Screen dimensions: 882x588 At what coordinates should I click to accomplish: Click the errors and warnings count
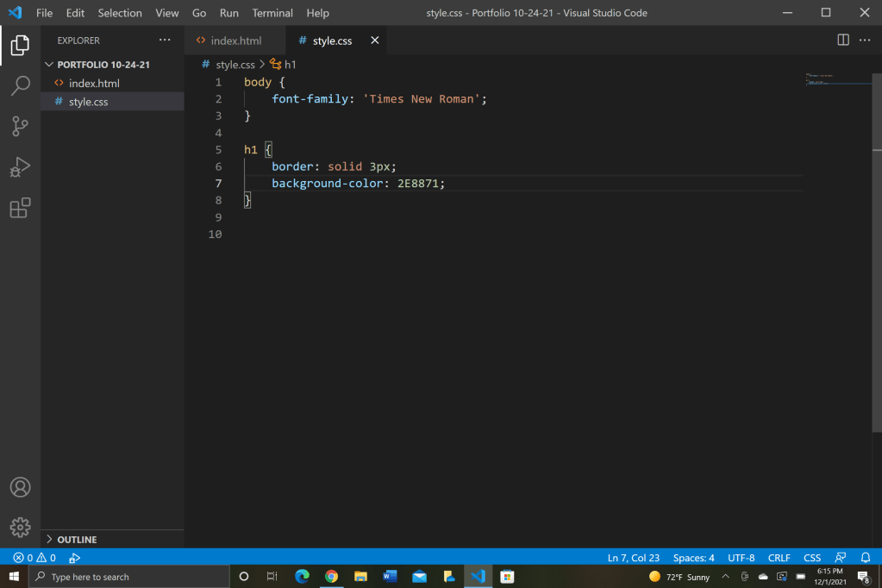click(x=34, y=558)
